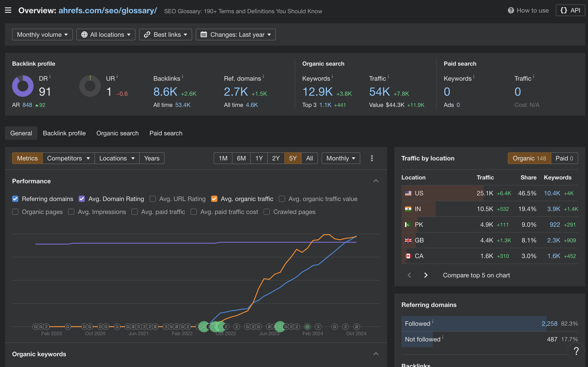Switch to the Paid search tab
Viewport: 588px width, 367px height.
tap(166, 133)
